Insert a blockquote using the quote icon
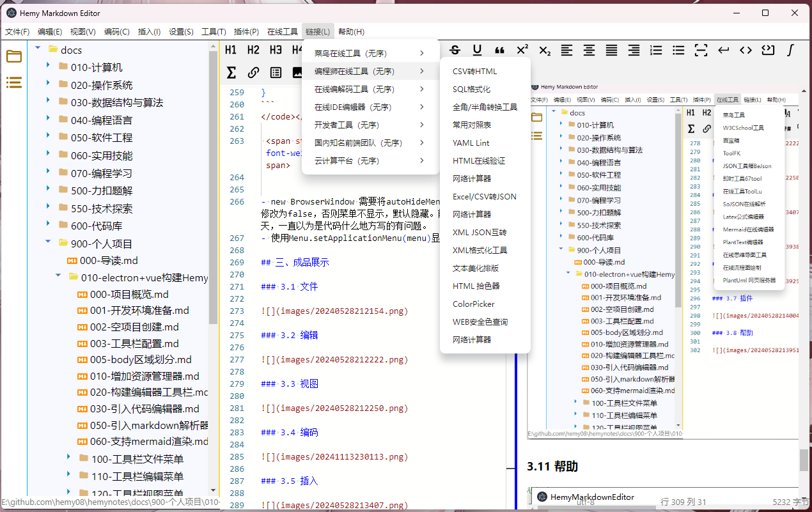The width and height of the screenshot is (812, 512). coord(500,50)
